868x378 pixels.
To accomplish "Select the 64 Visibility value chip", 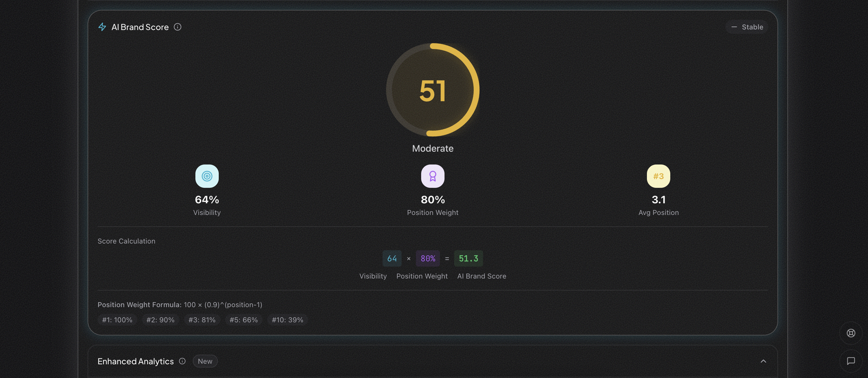I will (392, 258).
